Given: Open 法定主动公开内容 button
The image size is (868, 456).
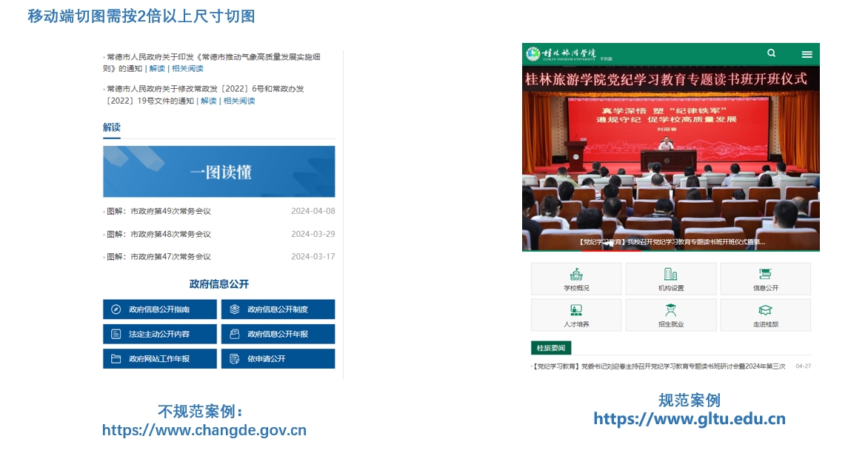Looking at the screenshot, I should (x=159, y=334).
